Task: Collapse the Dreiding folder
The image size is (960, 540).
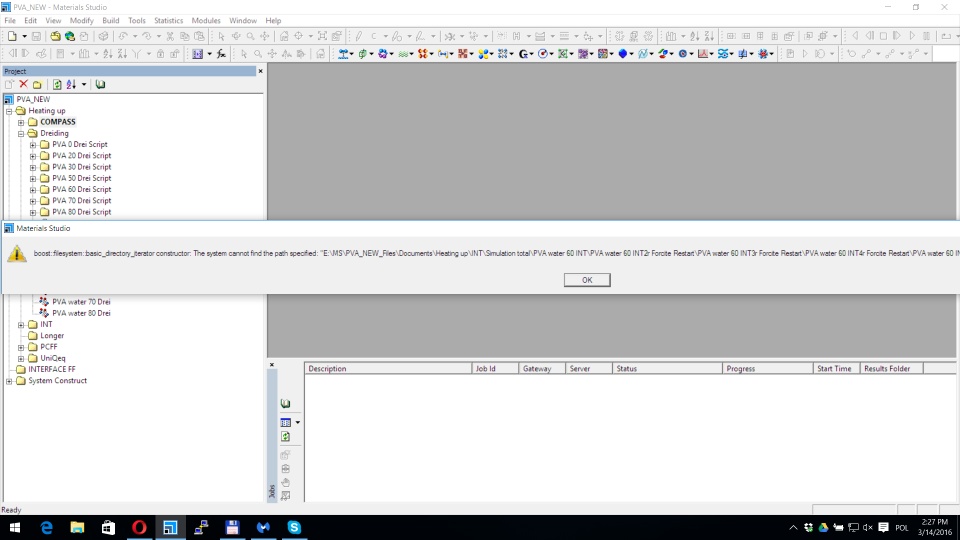Action: (x=21, y=133)
